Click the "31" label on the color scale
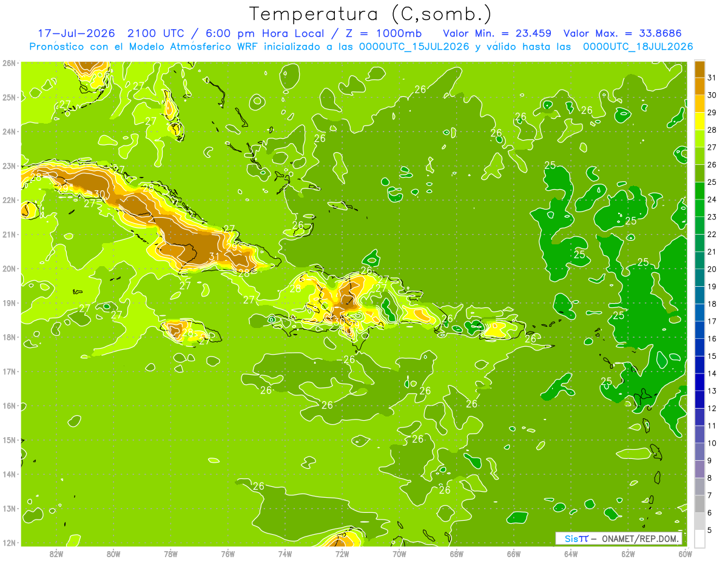Viewport: 728px width, 562px height. point(712,78)
